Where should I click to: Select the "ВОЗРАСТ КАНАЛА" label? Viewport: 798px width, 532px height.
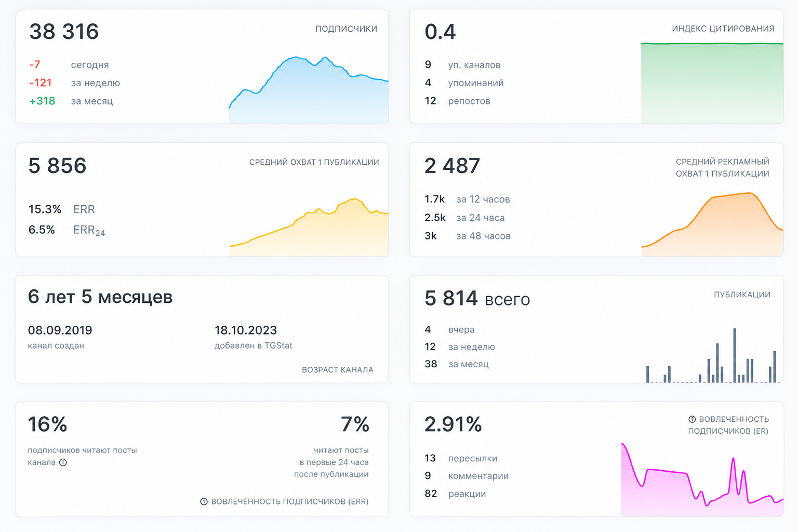338,370
